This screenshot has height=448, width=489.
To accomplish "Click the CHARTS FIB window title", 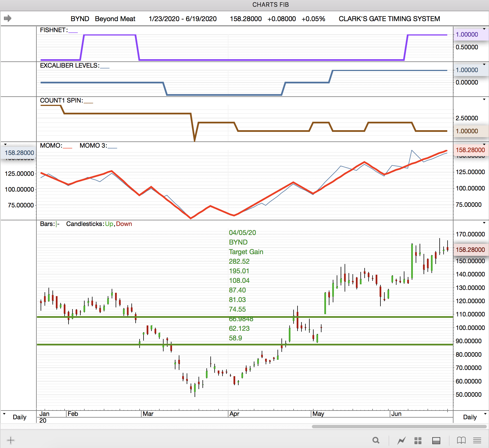I will 271,5.
